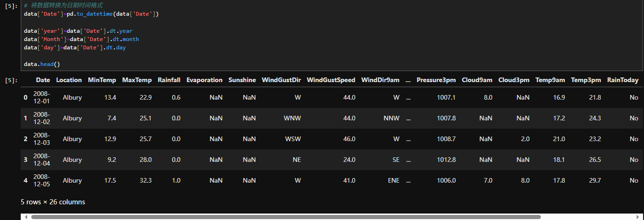644x220 pixels.
Task: Click WindGustDir value WNW
Action: pos(293,118)
